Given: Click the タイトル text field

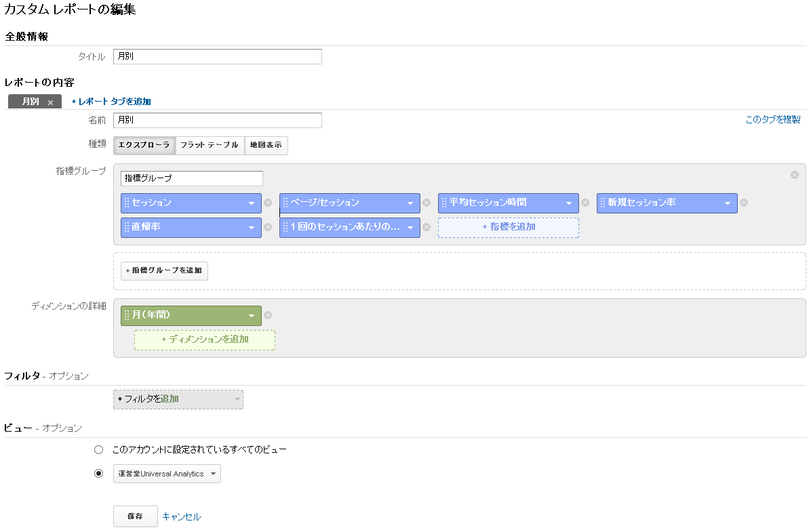Looking at the screenshot, I should click(217, 56).
